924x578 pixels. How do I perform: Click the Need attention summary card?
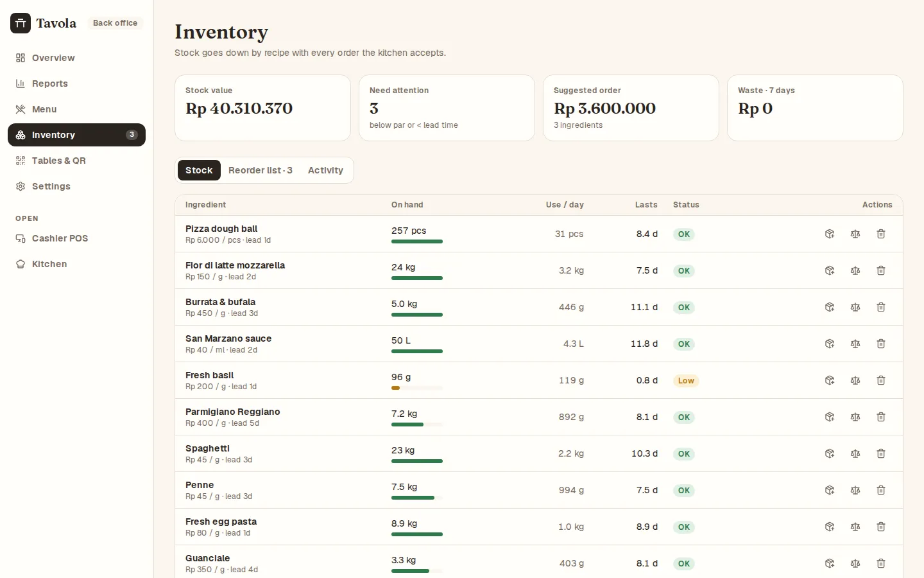447,108
